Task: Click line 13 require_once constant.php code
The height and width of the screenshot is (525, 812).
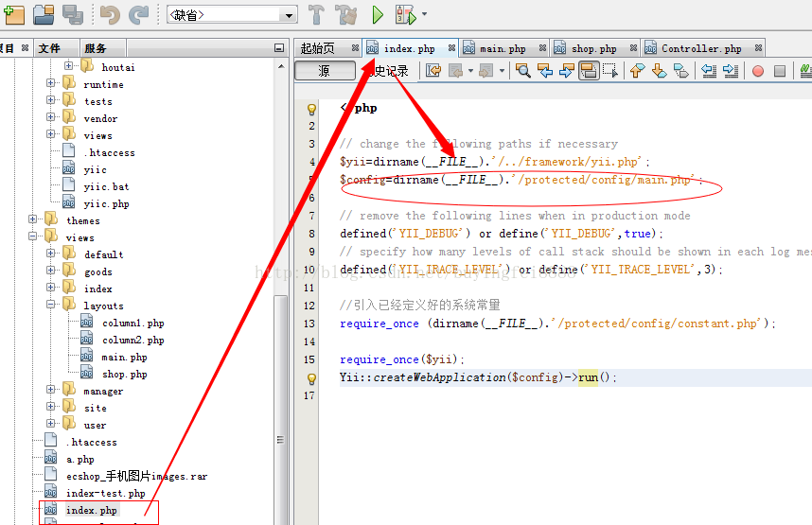Action: click(557, 324)
